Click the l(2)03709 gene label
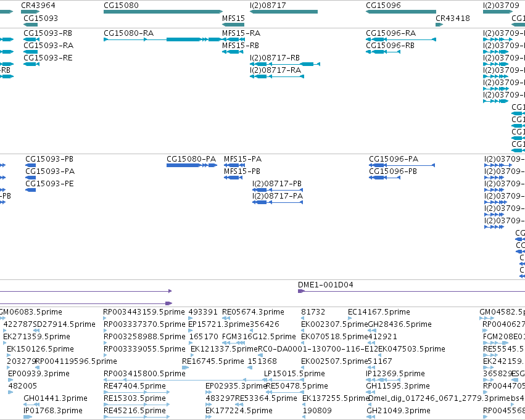Screen dimensions: 525x420 click(501, 6)
